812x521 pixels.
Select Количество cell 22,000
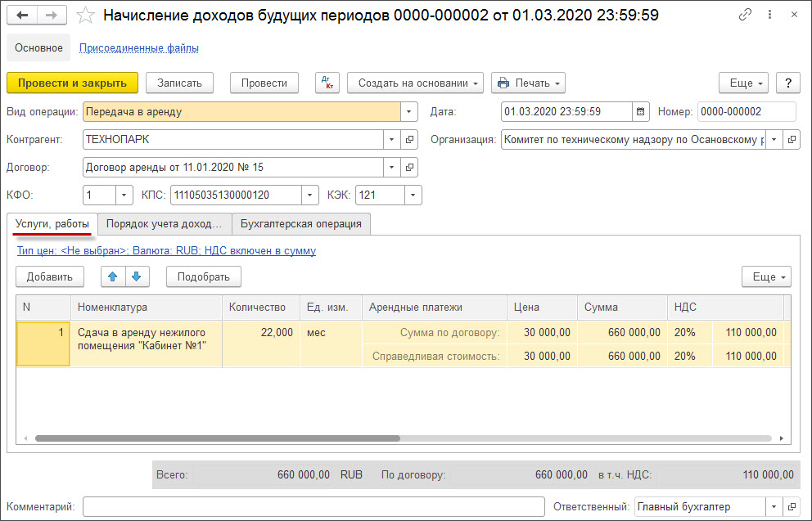coord(261,344)
